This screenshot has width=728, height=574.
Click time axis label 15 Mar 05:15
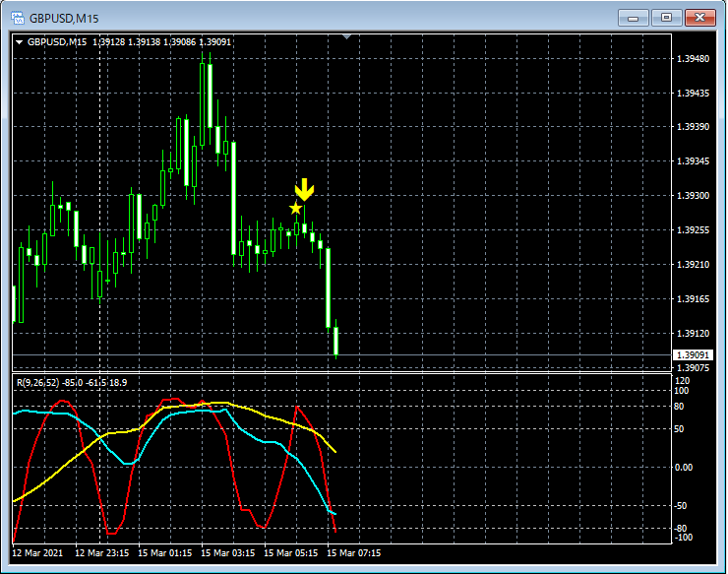[290, 553]
